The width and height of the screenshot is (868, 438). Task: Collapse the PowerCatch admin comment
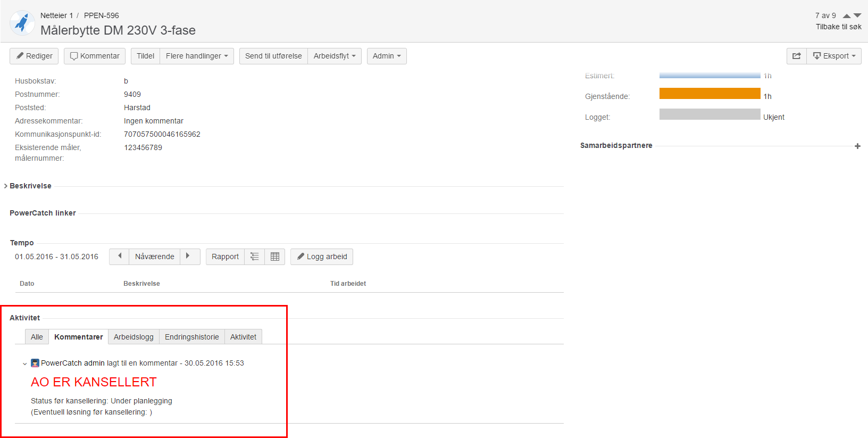24,364
